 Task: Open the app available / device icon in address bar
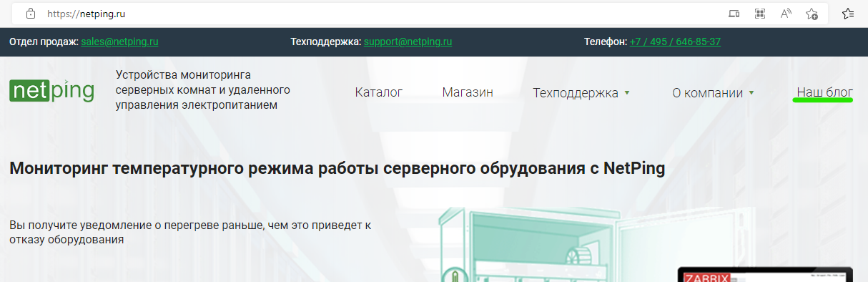click(x=734, y=13)
